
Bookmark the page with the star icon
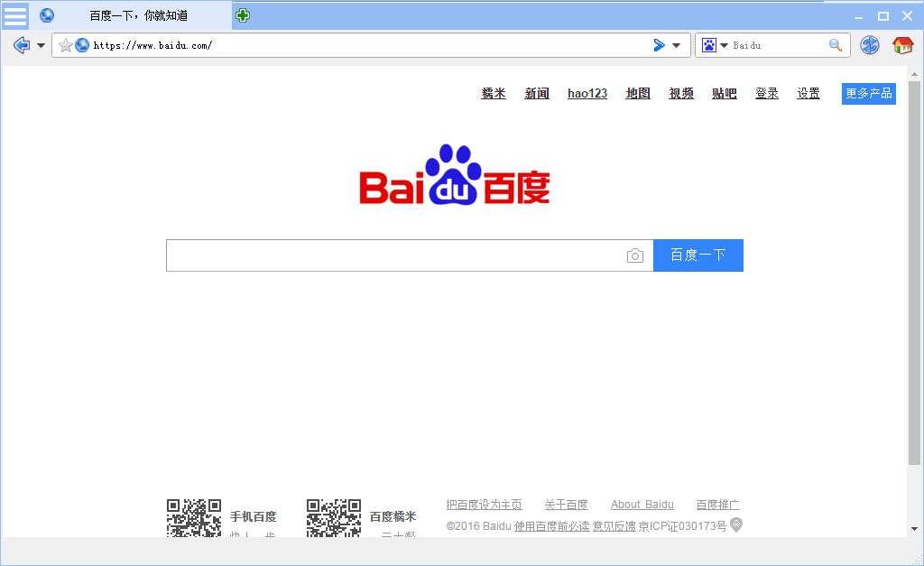[65, 45]
